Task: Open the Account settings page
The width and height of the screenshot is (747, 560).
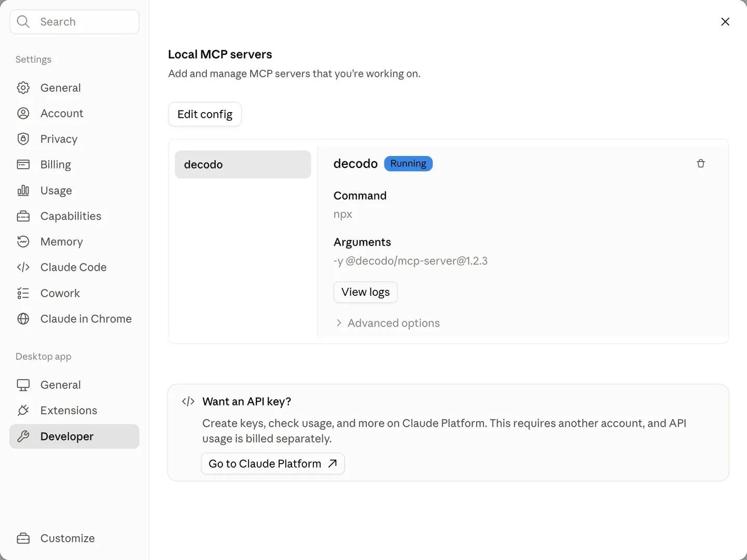Action: tap(74, 113)
